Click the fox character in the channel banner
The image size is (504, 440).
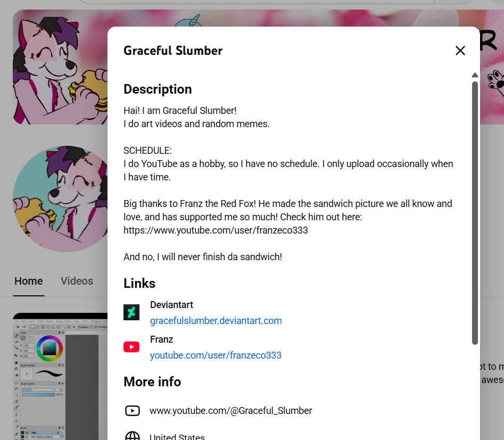point(53,69)
